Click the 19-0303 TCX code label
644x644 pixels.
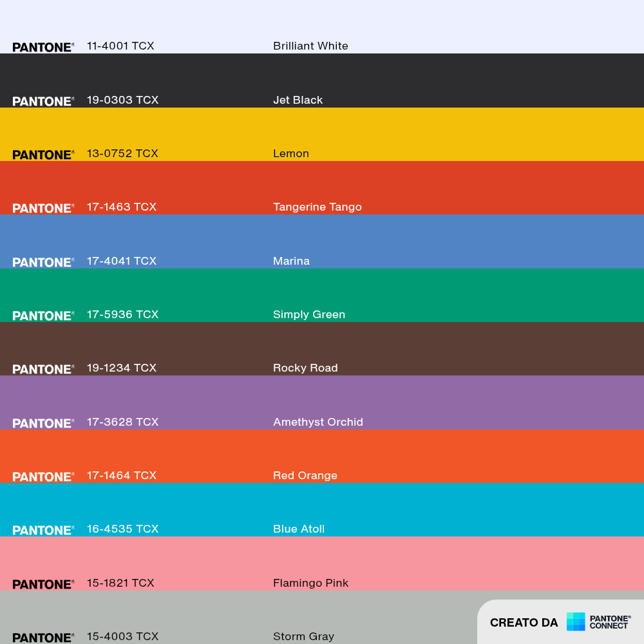pos(122,100)
